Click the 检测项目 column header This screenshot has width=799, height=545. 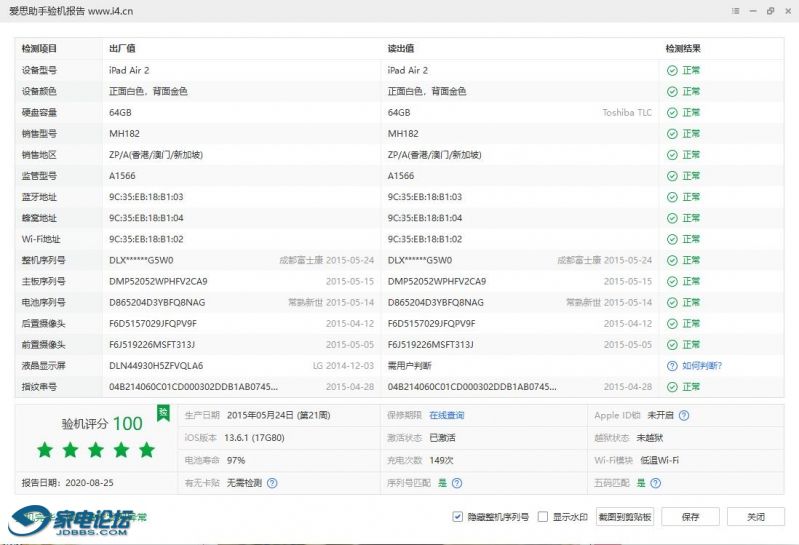(39, 49)
